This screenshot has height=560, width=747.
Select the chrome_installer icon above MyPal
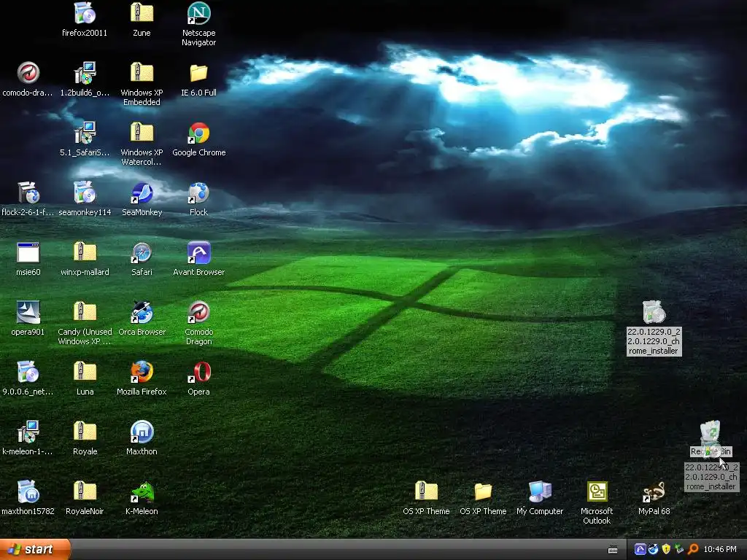(x=654, y=313)
